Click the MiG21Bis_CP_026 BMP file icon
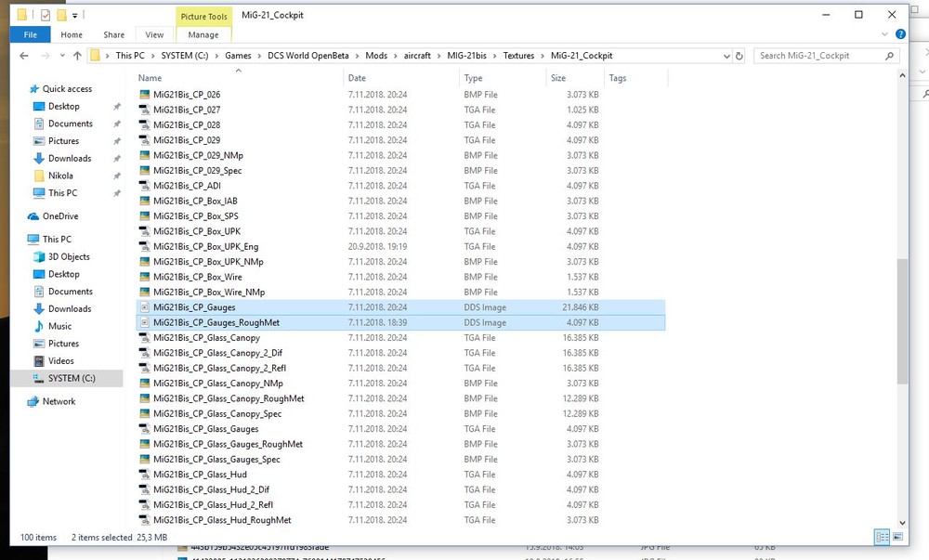Image resolution: width=929 pixels, height=560 pixels. [144, 95]
